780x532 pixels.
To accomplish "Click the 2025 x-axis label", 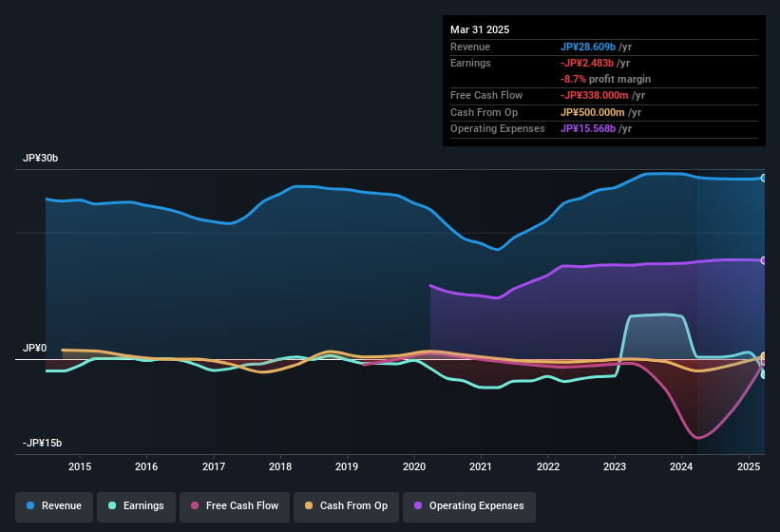I will coord(749,466).
